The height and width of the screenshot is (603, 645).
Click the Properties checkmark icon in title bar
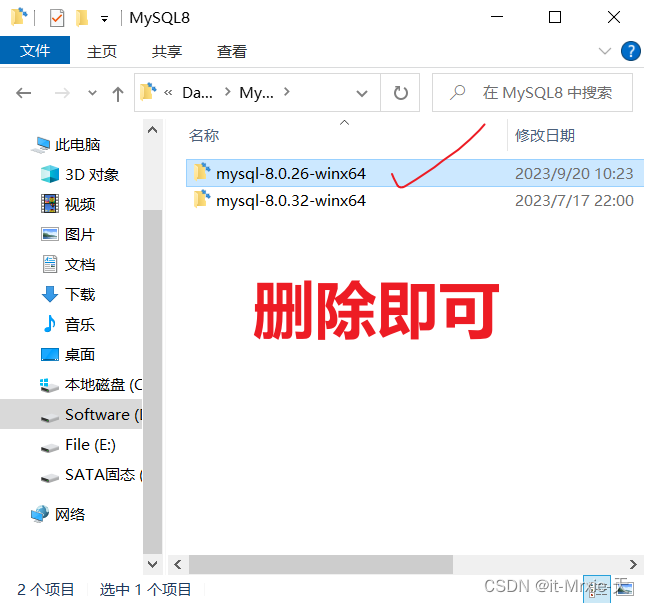coord(57,18)
